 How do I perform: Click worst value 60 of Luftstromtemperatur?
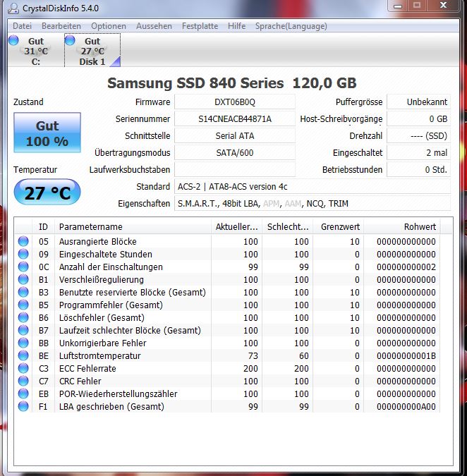(x=303, y=356)
